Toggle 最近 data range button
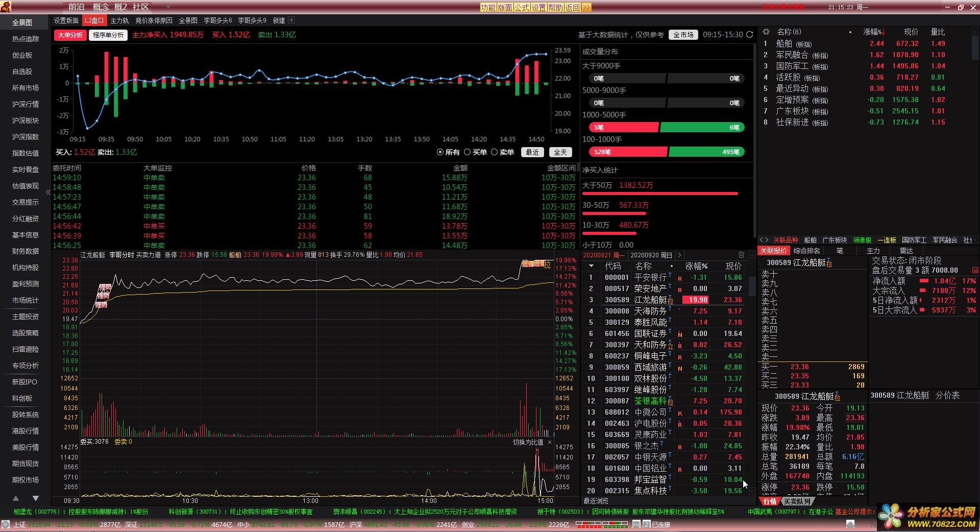Image resolution: width=980 pixels, height=532 pixels. coord(532,152)
